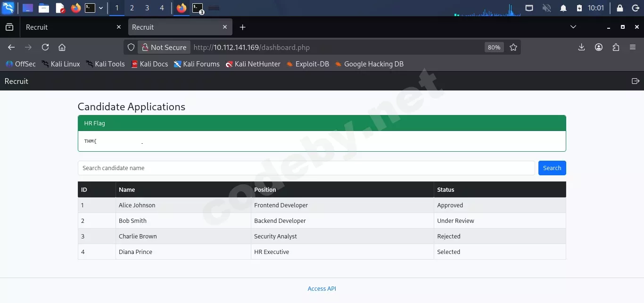Open the terminal emulator launcher
The image size is (644, 303).
pyautogui.click(x=90, y=8)
